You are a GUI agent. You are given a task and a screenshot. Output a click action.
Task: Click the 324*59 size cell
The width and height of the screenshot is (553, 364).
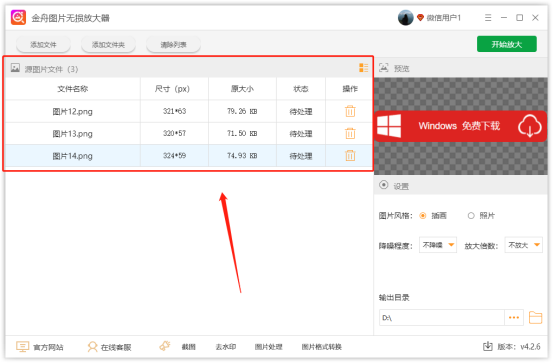(x=174, y=156)
